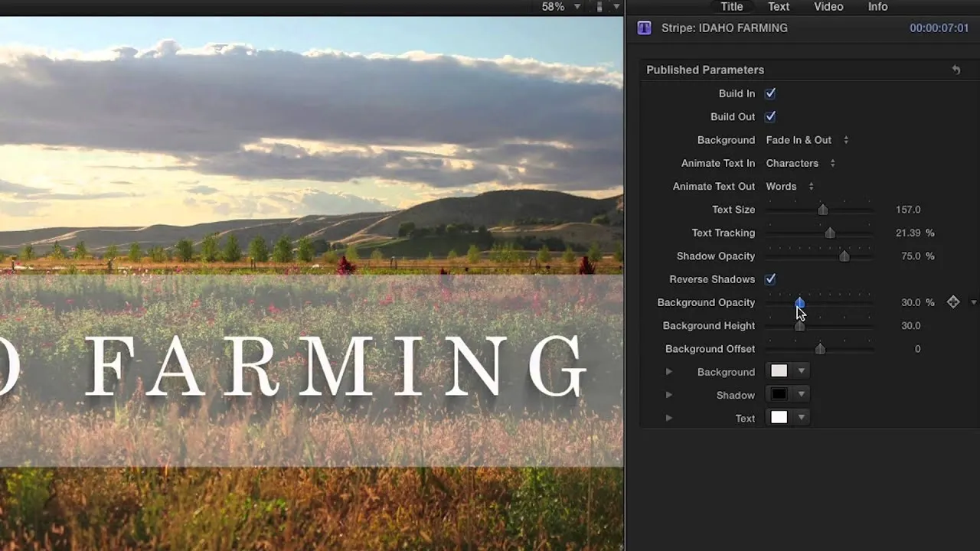Open the Background Opacity animation menu arrow
The image size is (980, 551).
973,302
